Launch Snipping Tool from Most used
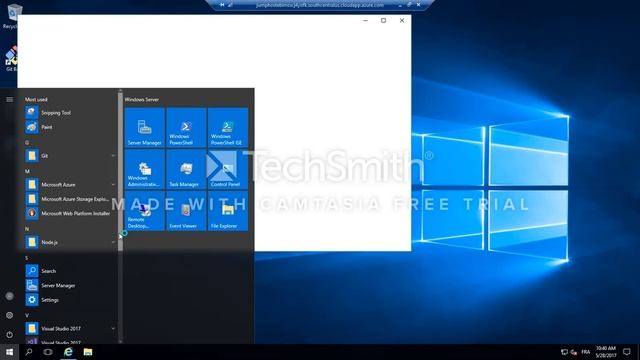The height and width of the screenshot is (360, 640). (x=70, y=112)
